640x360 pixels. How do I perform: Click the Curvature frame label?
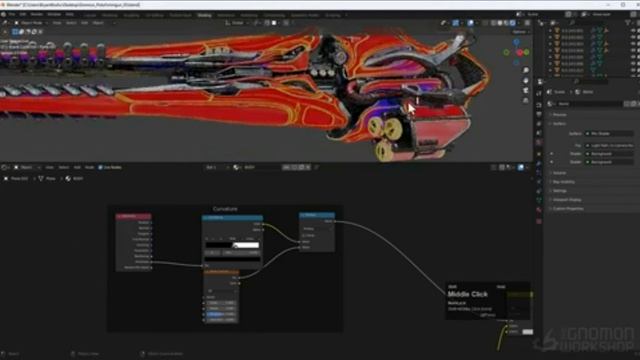pos(225,209)
